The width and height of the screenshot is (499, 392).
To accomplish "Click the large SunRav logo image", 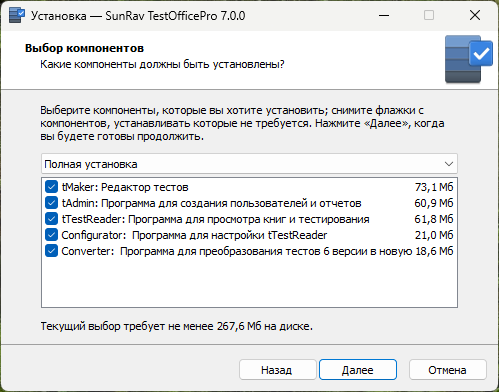I will pos(469,59).
